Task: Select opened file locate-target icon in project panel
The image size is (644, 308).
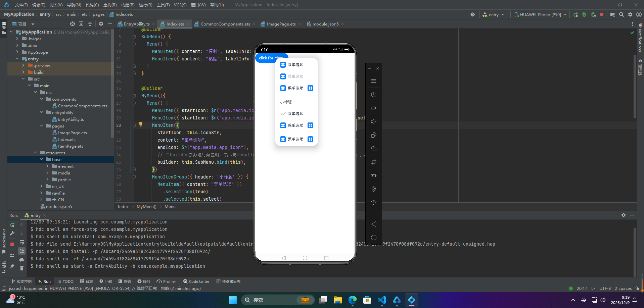Action: point(73,24)
